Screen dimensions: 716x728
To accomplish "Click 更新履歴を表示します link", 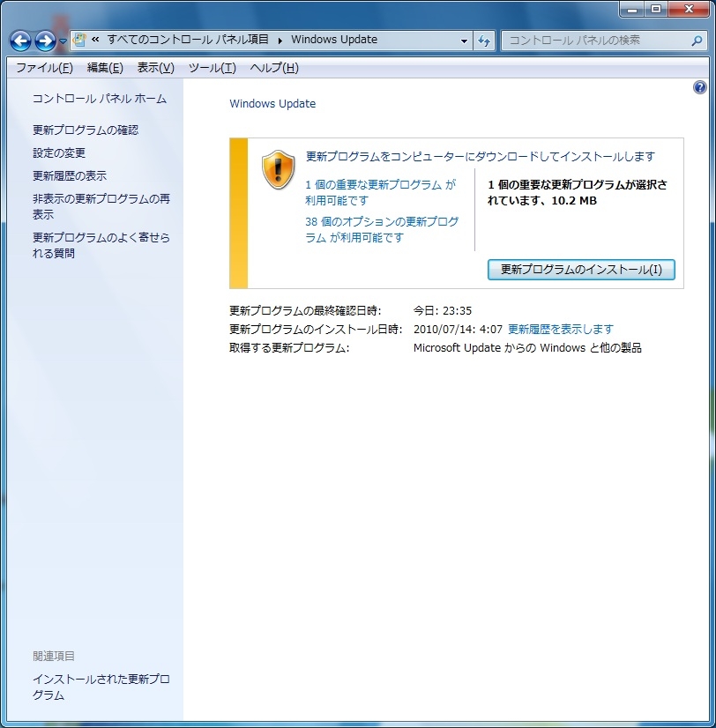I will tap(561, 329).
